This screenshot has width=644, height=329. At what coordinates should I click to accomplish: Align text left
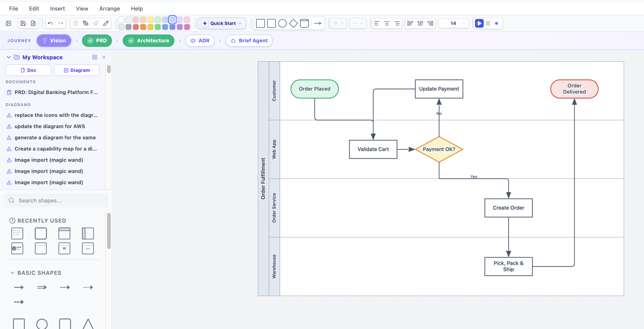pyautogui.click(x=376, y=23)
